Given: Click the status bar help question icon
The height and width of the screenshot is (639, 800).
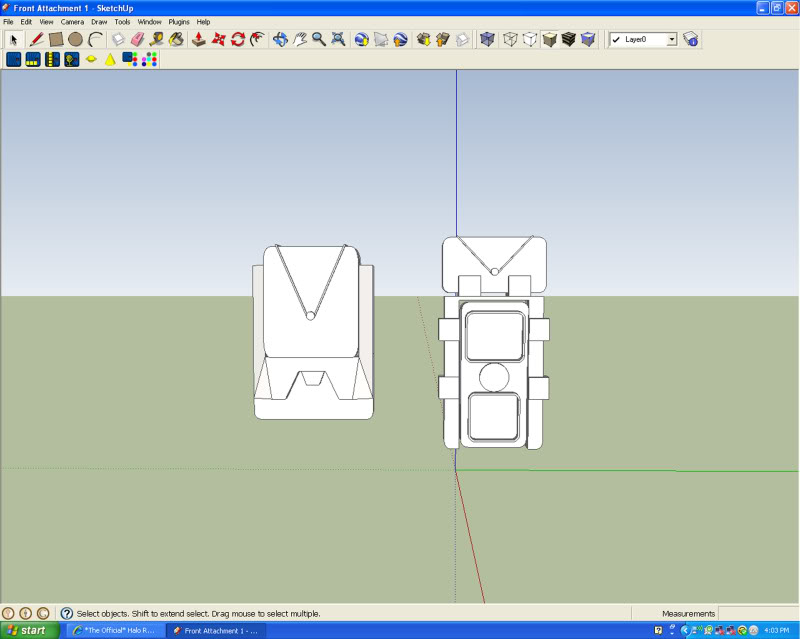Looking at the screenshot, I should coord(66,613).
